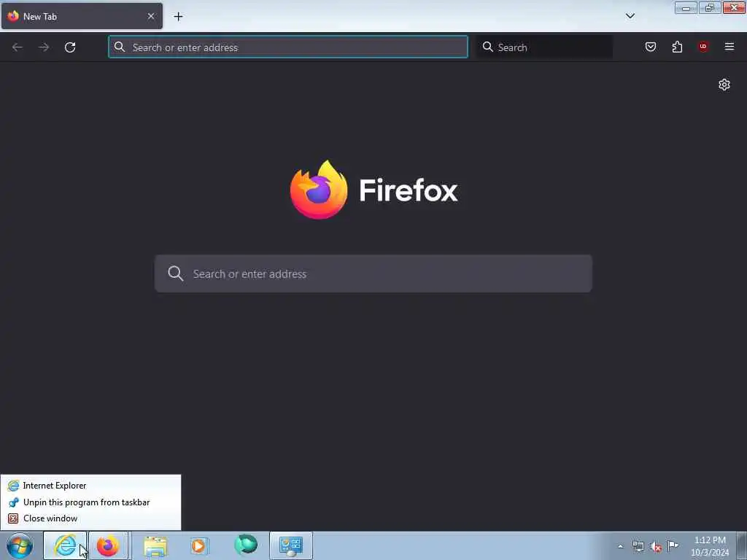The height and width of the screenshot is (560, 747).
Task: Select the New Tab tab
Action: pos(82,16)
